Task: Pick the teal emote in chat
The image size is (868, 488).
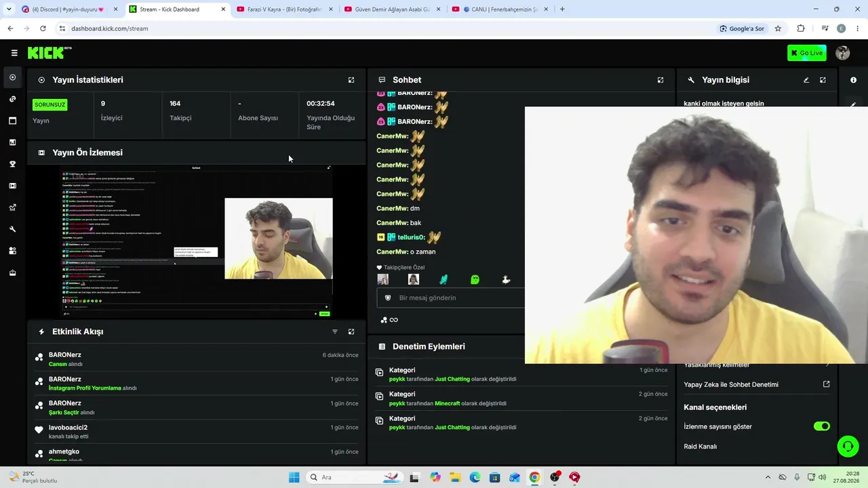Action: click(443, 279)
